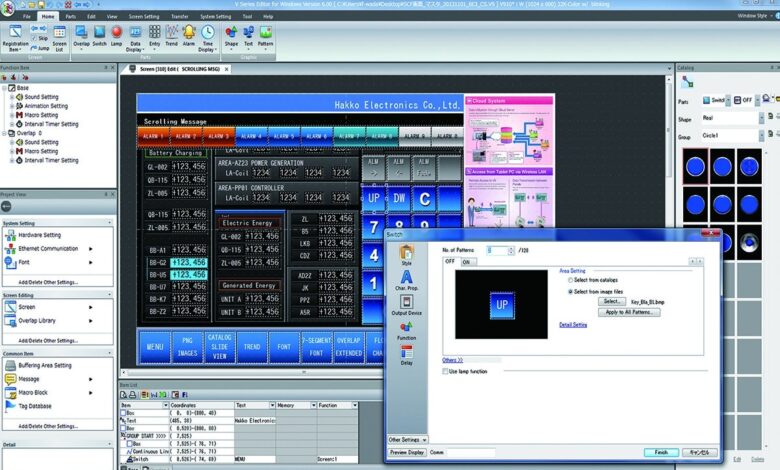Open the Registration Item tool
This screenshot has width=780, height=470.
coord(15,39)
